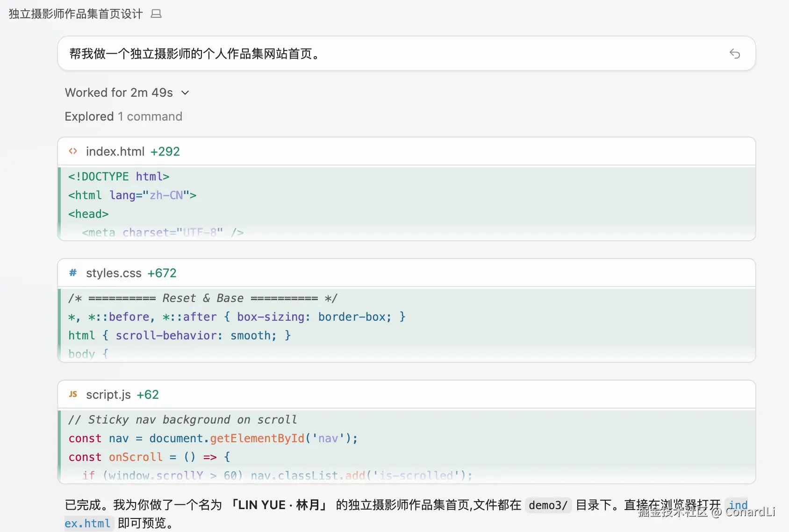789x532 pixels.
Task: Click the CSS hash icon next to styles.css
Action: pos(73,273)
